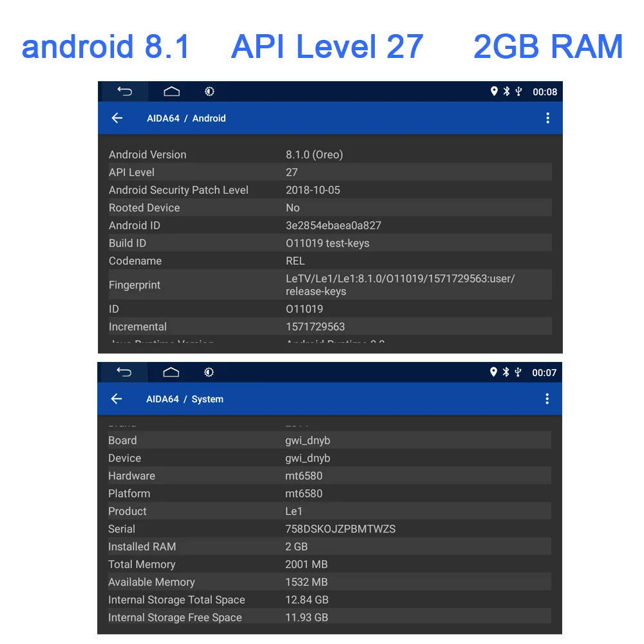The width and height of the screenshot is (644, 644).
Task: Open overflow menu in AIDA64 / Android bar
Action: point(547,118)
